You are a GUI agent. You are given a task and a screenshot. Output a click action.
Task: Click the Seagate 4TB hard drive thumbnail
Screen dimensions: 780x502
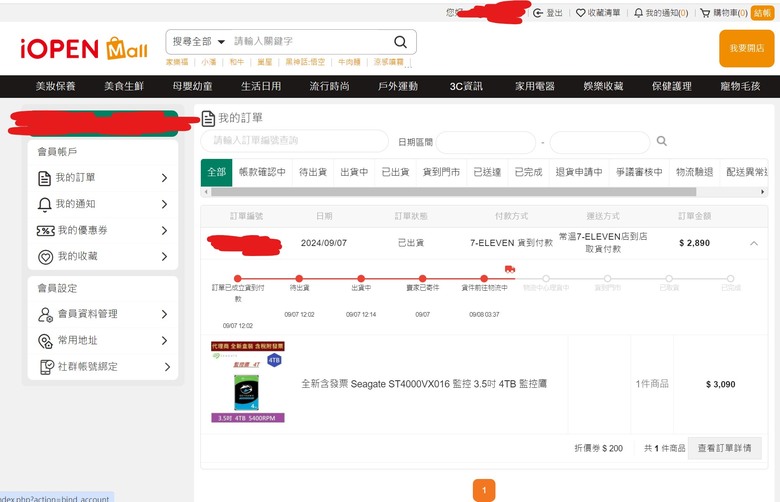click(248, 382)
